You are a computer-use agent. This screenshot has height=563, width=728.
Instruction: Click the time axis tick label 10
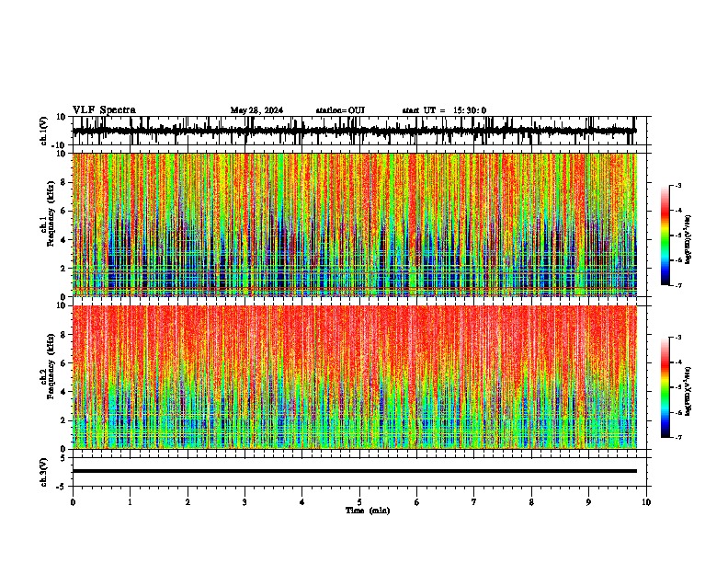[646, 502]
